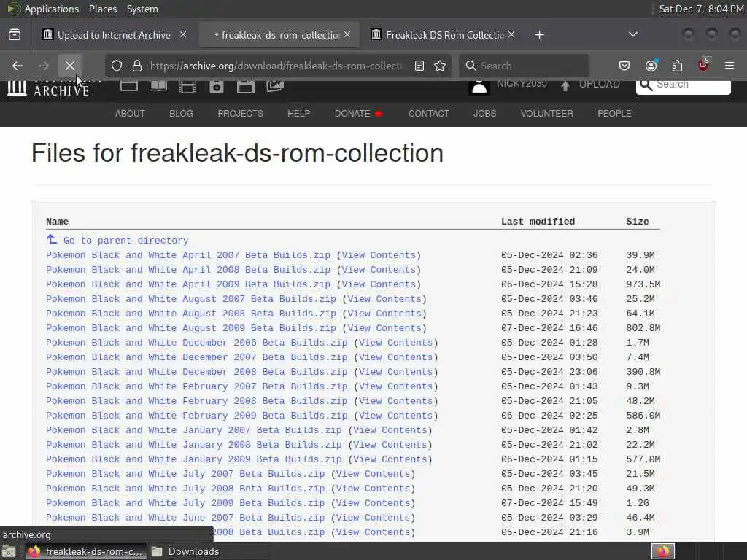Open Firefox hamburger application menu

pos(729,66)
